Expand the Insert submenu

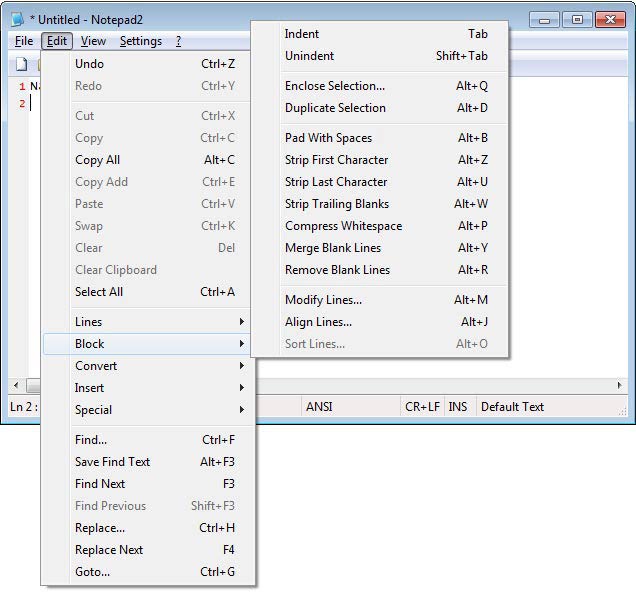(146, 388)
